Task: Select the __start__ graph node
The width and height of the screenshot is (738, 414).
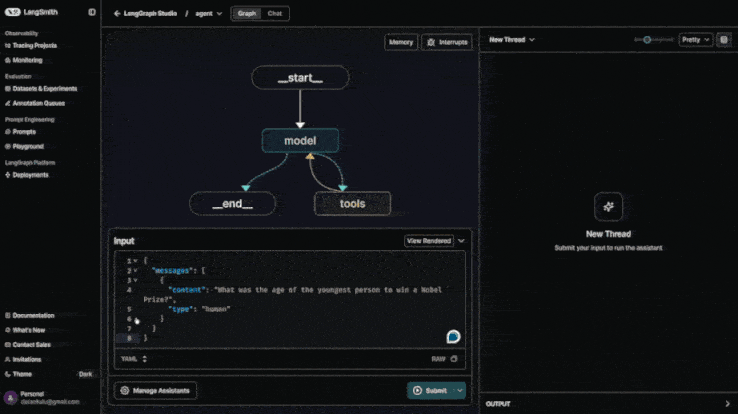Action: pyautogui.click(x=300, y=78)
